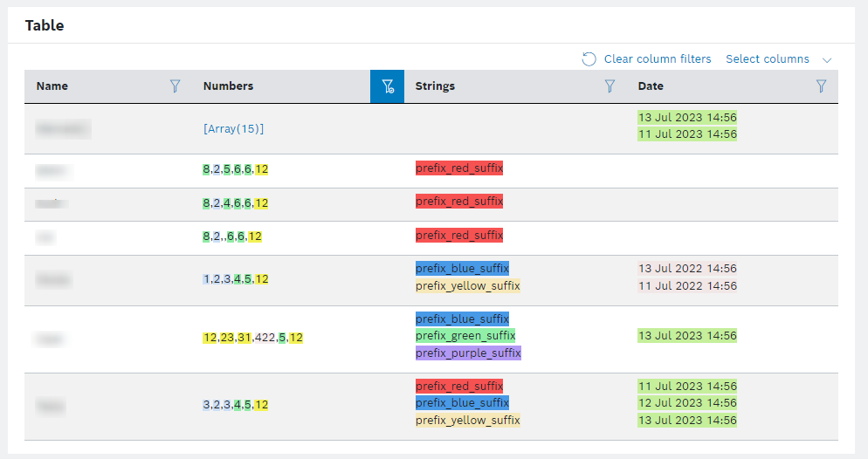The height and width of the screenshot is (459, 868).
Task: Click the Numbers column header label
Action: coord(228,86)
